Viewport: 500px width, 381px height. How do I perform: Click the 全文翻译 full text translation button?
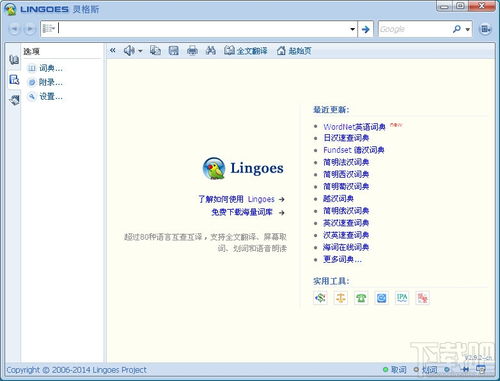pyautogui.click(x=246, y=51)
